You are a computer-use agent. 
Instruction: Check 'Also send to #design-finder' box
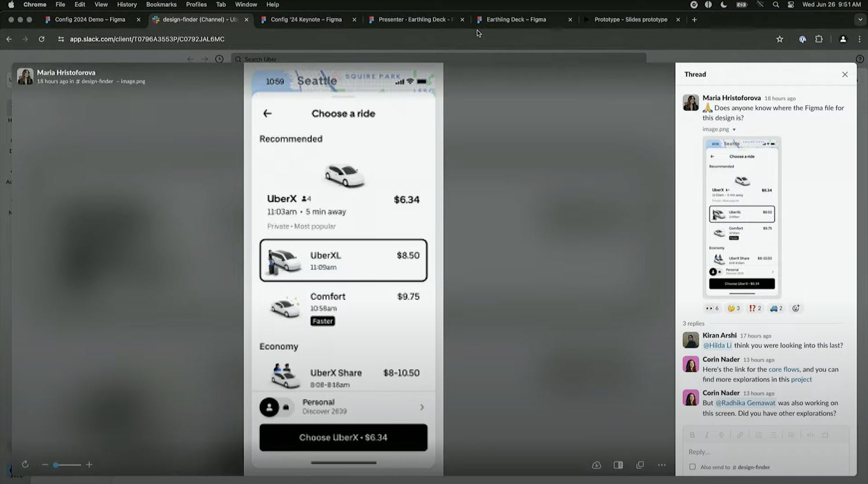pos(693,467)
